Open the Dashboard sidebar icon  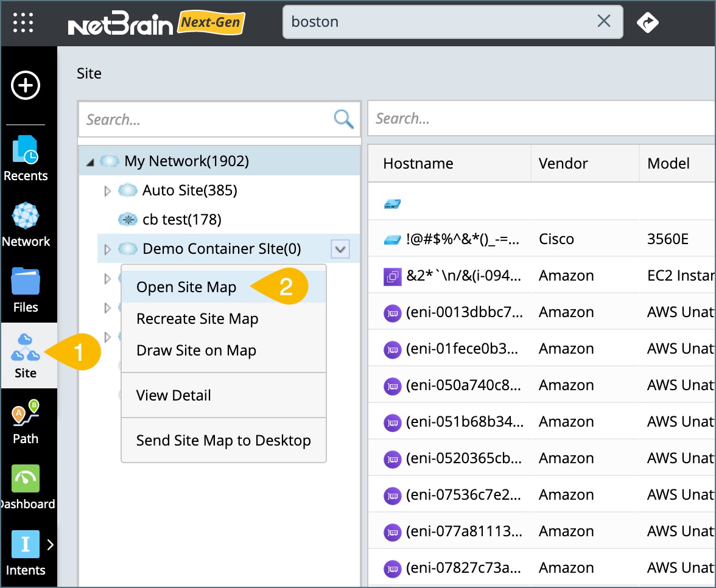coord(26,487)
